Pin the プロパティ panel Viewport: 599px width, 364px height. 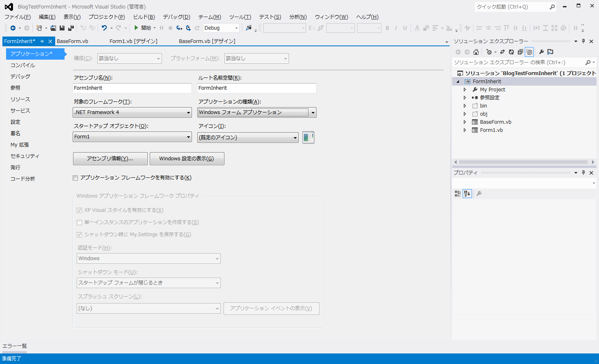coord(583,172)
